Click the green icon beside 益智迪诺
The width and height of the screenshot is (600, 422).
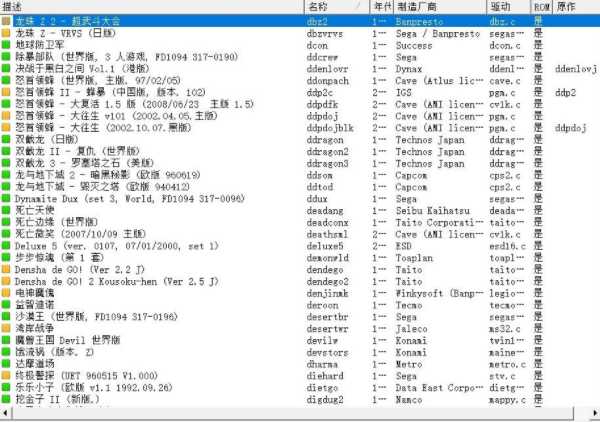[x=6, y=305]
